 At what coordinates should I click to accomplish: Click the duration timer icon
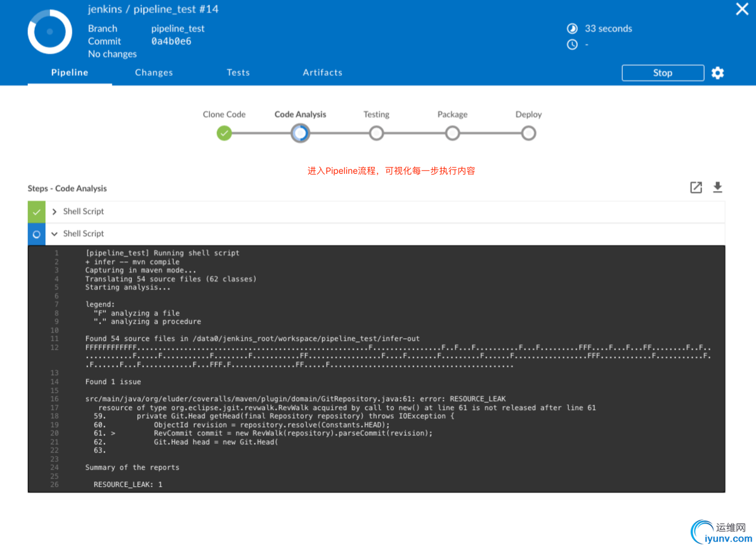[572, 29]
